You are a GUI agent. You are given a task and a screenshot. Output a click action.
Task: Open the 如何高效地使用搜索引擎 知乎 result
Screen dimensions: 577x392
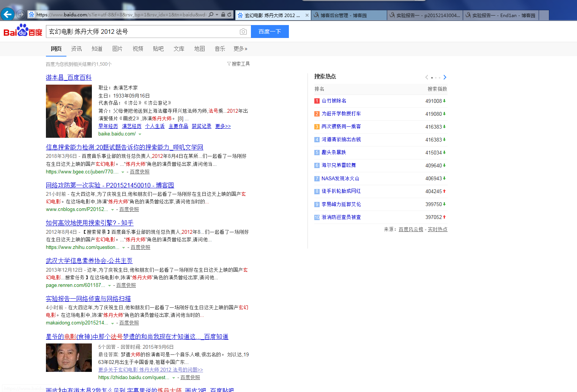(x=90, y=223)
